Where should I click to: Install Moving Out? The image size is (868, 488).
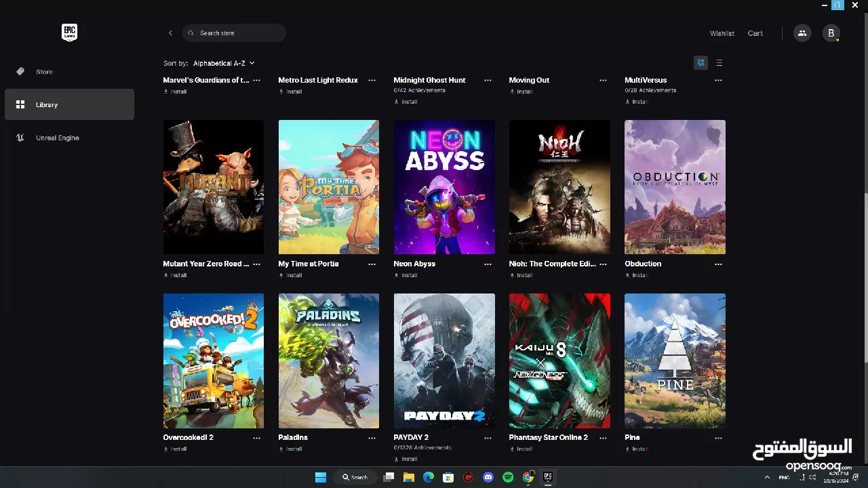pyautogui.click(x=521, y=91)
